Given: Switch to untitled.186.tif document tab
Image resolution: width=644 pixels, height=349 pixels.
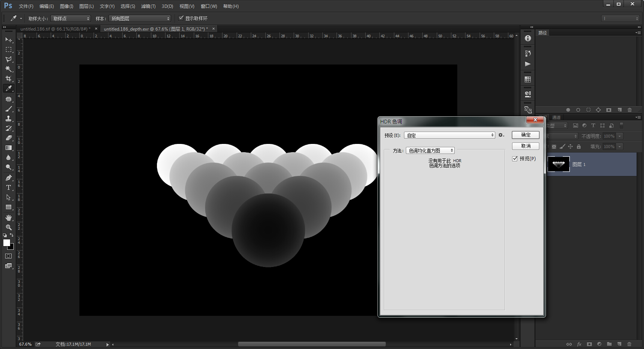Looking at the screenshot, I should (56, 29).
